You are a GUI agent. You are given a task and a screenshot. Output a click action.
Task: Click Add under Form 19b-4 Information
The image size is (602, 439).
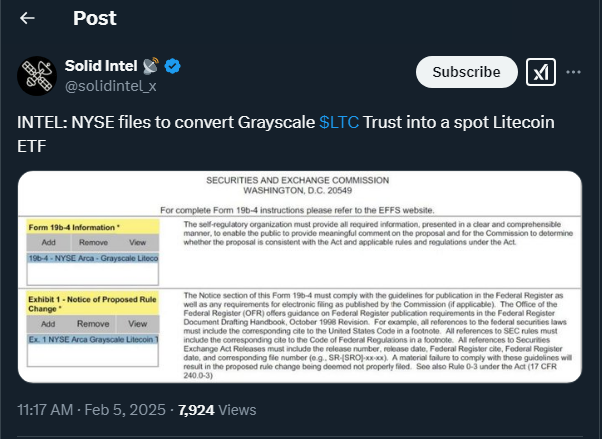[x=48, y=242]
